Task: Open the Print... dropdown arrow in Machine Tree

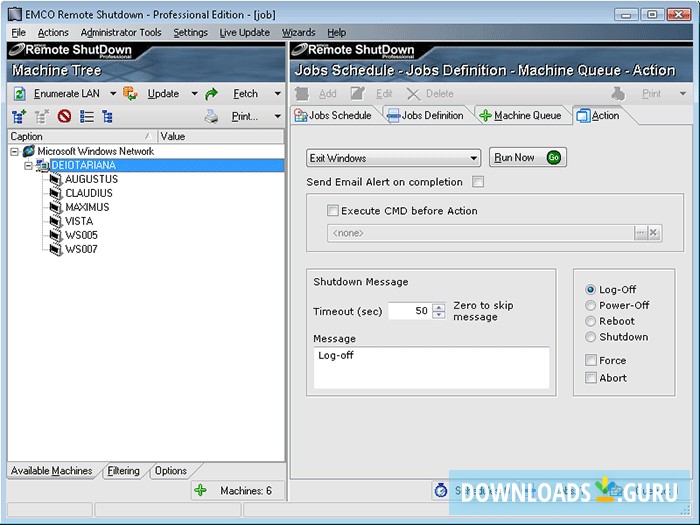Action: click(x=277, y=117)
